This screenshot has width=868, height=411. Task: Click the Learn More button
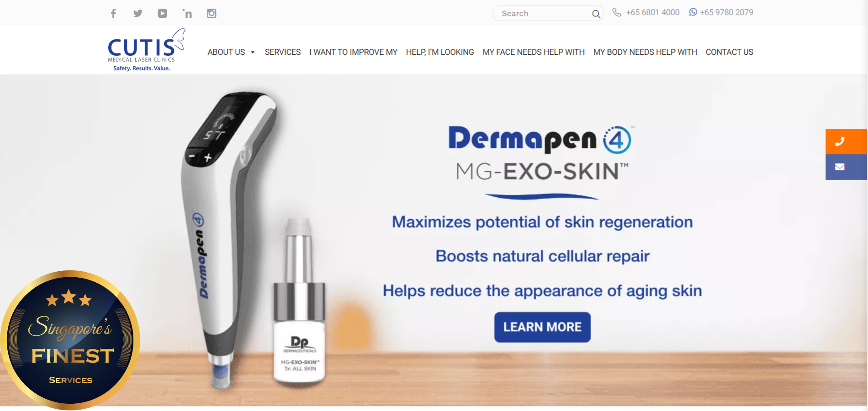(x=542, y=327)
